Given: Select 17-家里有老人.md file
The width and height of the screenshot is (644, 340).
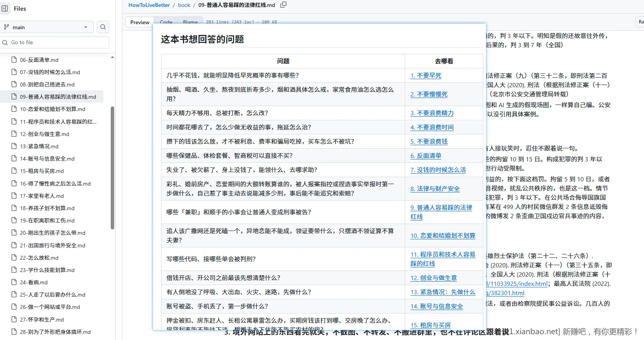Looking at the screenshot, I should click(x=42, y=196).
